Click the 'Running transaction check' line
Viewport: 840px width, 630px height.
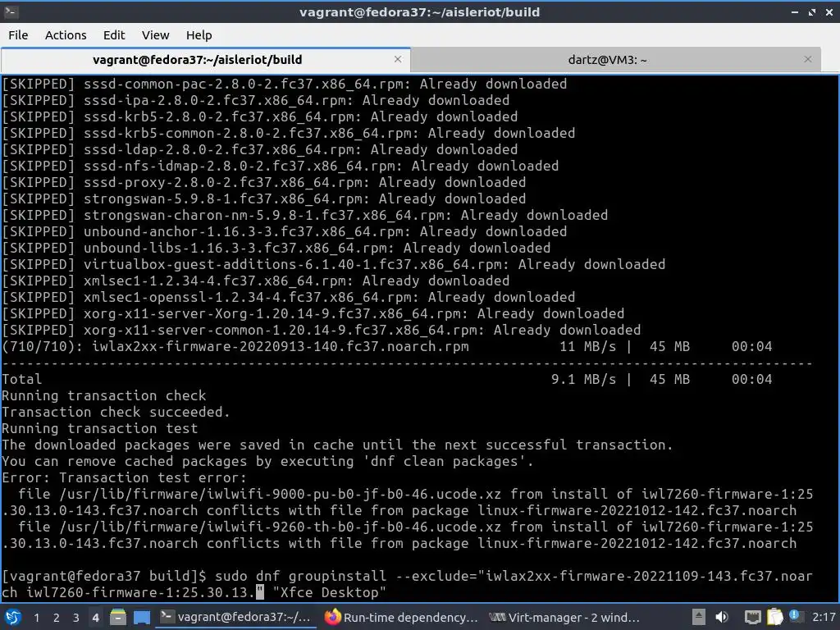click(x=104, y=395)
